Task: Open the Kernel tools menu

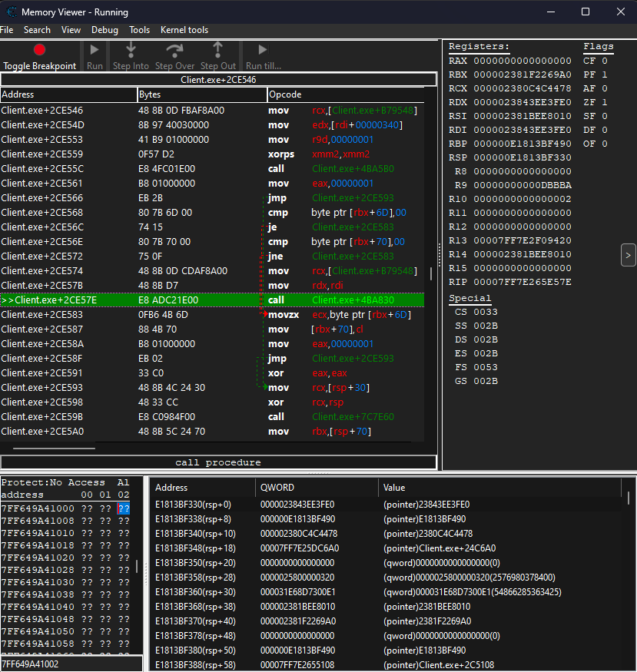Action: 184,30
